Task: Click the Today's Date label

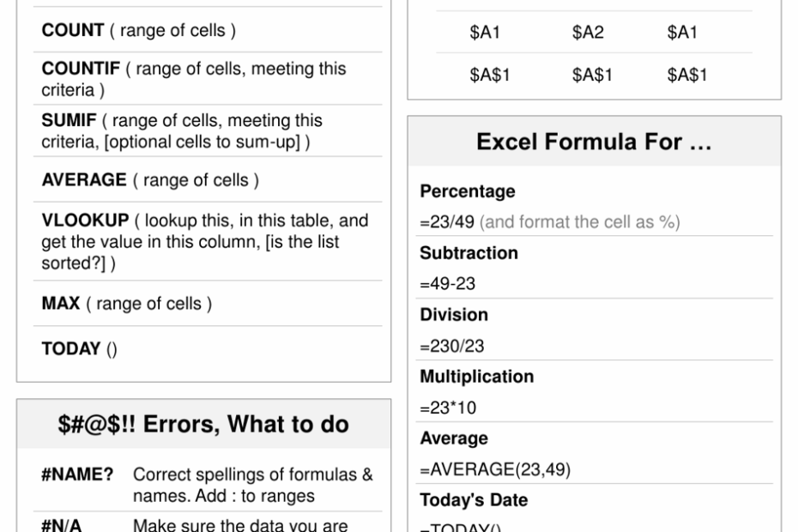Action: pyautogui.click(x=474, y=501)
